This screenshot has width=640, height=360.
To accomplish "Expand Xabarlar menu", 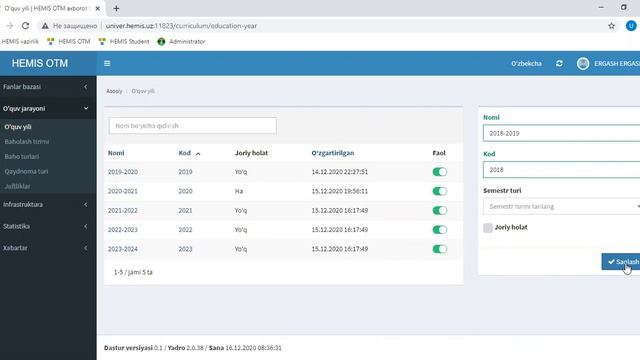I will point(48,248).
